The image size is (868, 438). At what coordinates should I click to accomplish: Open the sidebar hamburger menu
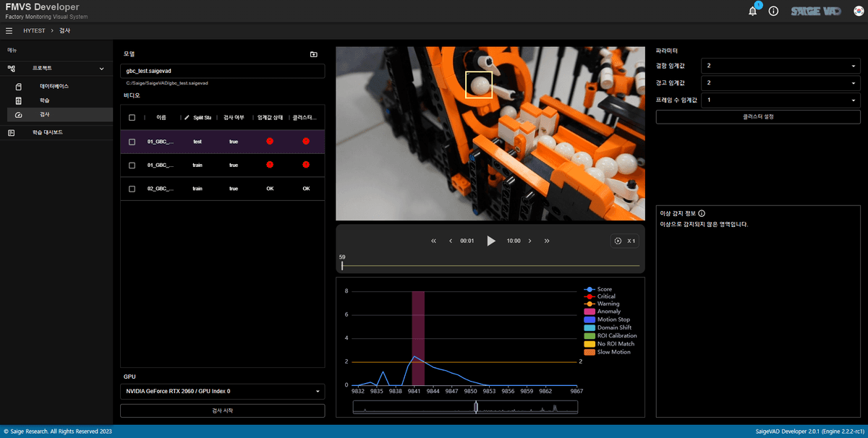click(9, 30)
